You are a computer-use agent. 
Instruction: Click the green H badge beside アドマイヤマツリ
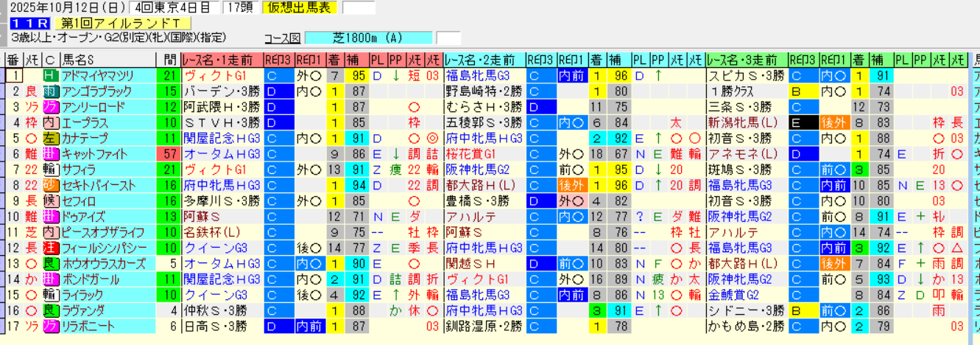point(51,75)
